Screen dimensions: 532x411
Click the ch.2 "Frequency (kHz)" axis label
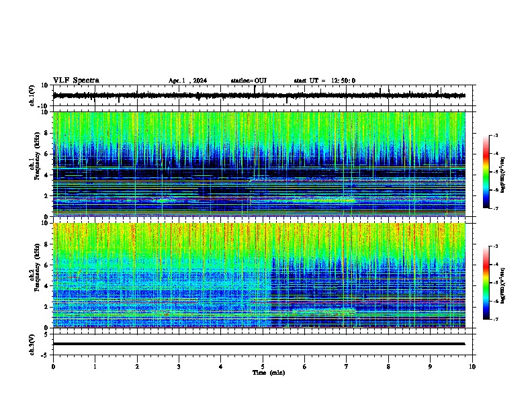37,267
